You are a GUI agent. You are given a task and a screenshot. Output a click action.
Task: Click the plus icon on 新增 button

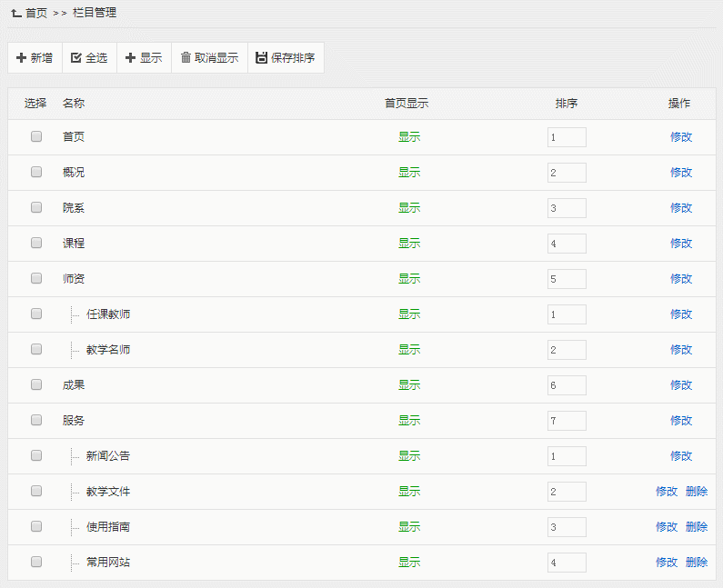pyautogui.click(x=22, y=58)
